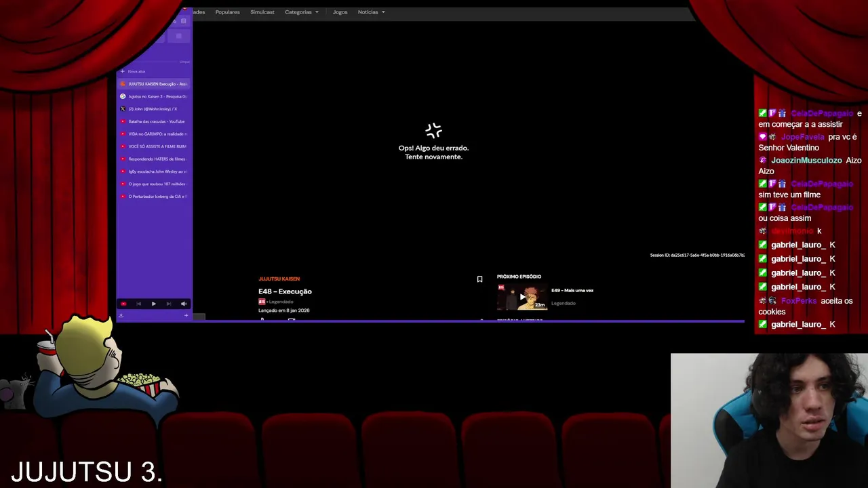The image size is (868, 488).
Task: Click the streamer webcam feed
Action: (769, 420)
